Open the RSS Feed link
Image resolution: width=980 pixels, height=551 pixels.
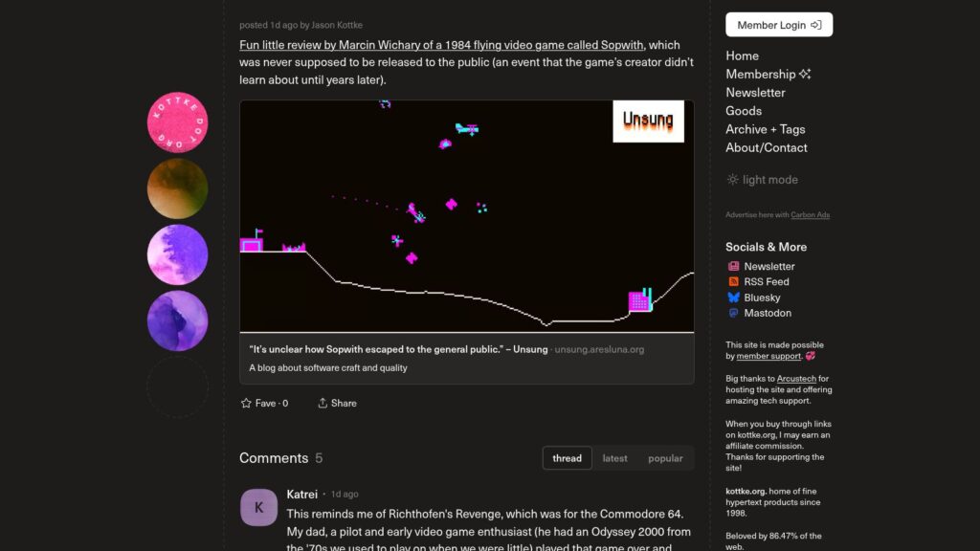[x=767, y=282]
